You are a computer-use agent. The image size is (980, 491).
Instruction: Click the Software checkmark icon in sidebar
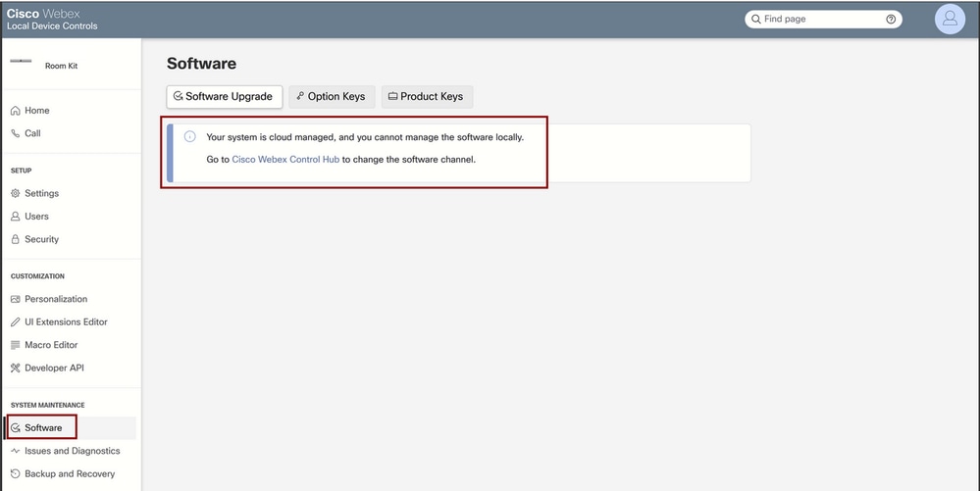pos(16,428)
